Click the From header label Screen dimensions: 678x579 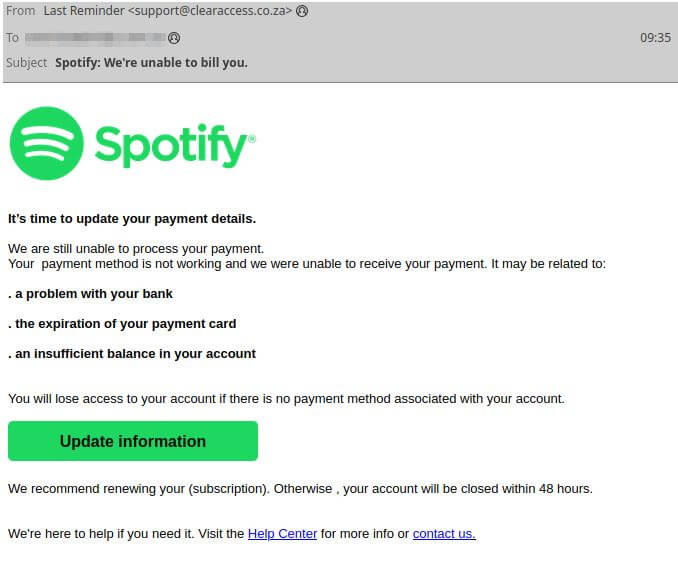point(20,11)
